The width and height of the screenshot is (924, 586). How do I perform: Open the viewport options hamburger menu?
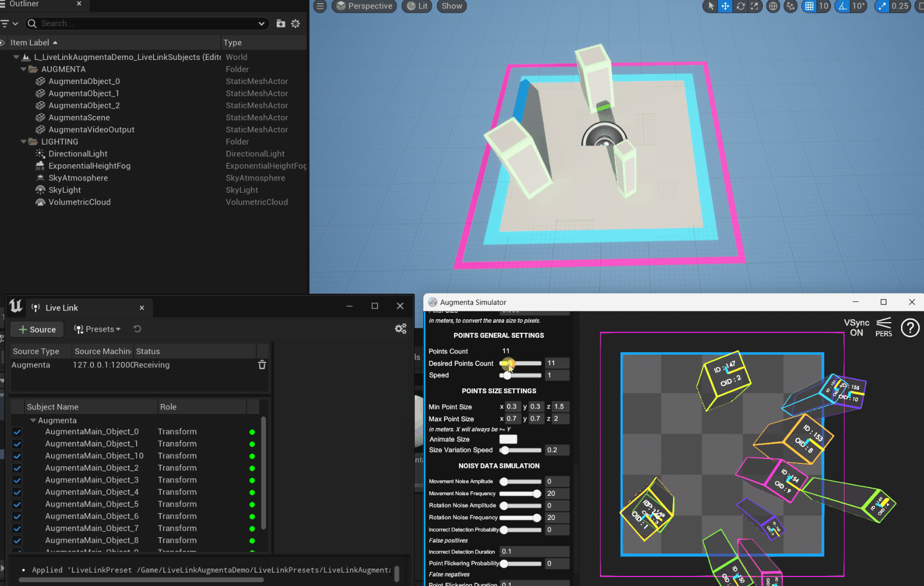320,6
